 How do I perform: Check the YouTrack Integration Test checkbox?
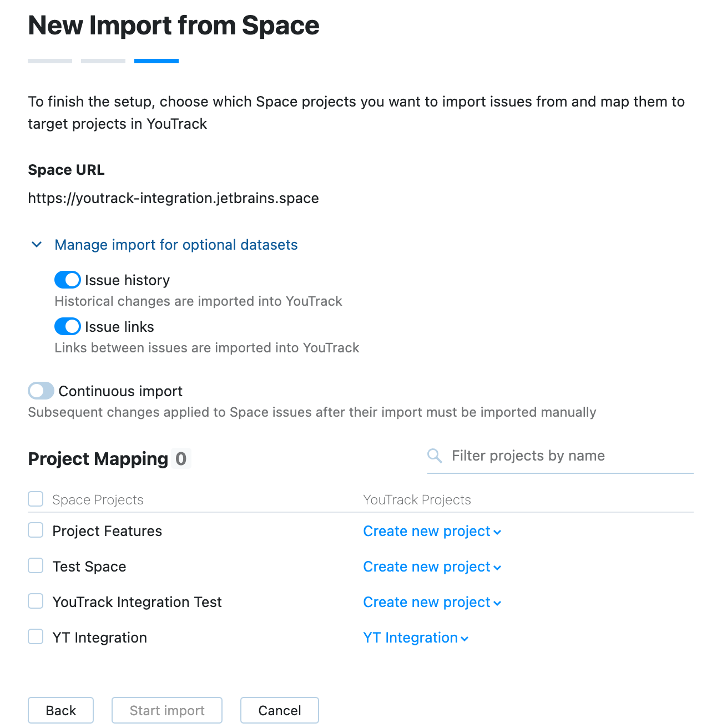click(35, 601)
